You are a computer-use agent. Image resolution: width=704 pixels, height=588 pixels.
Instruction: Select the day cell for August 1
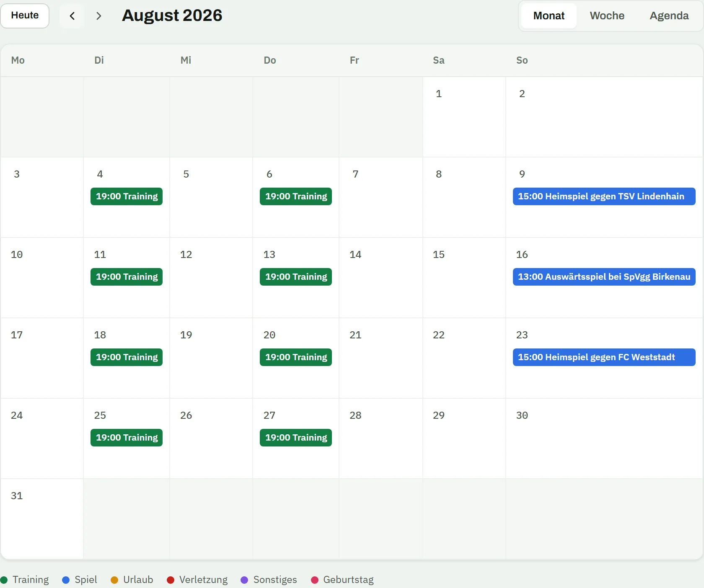[464, 117]
